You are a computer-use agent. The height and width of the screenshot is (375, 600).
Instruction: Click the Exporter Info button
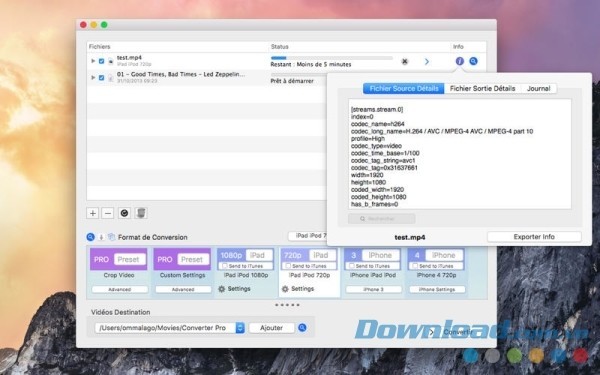coord(534,237)
